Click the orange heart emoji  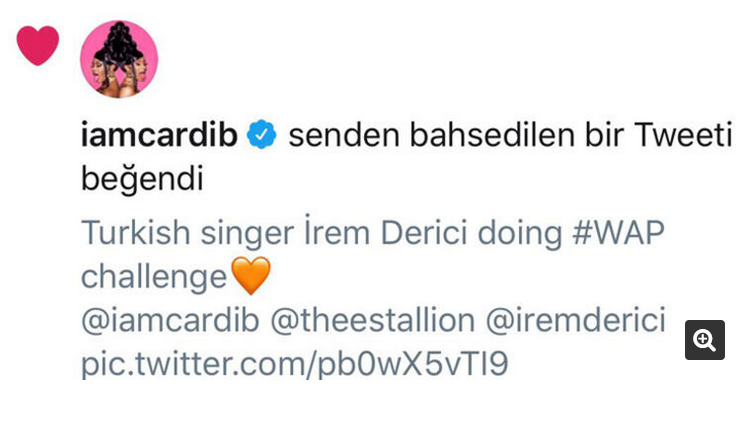click(251, 276)
